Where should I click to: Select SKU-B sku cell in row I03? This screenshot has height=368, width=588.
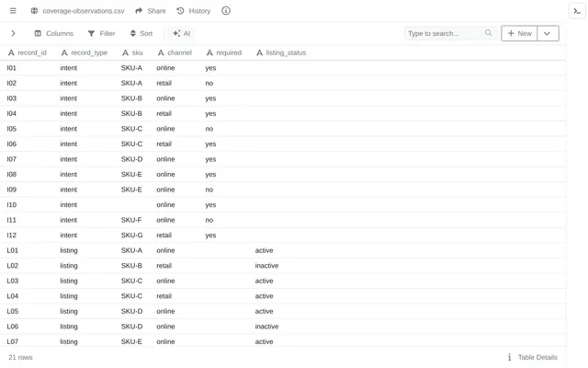coord(131,98)
